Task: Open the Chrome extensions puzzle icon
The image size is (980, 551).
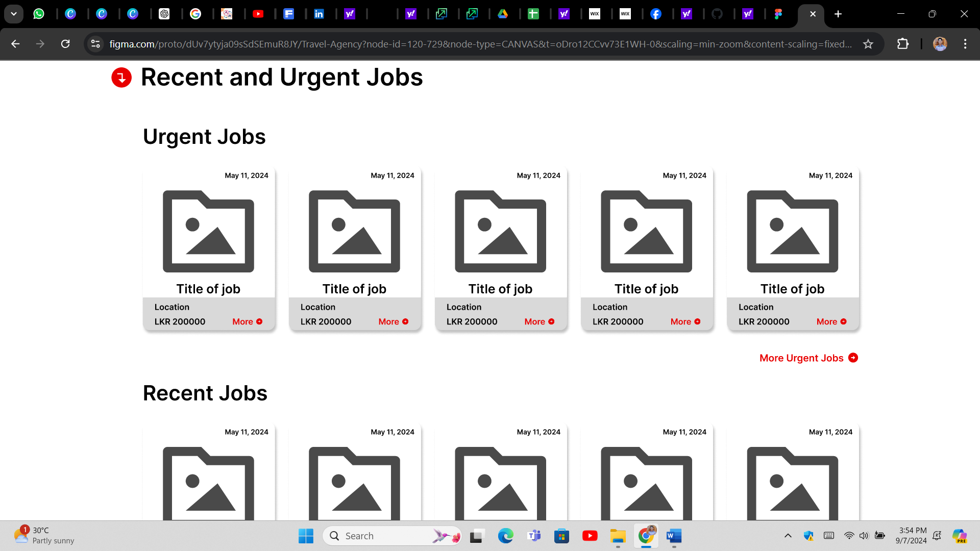Action: coord(902,44)
